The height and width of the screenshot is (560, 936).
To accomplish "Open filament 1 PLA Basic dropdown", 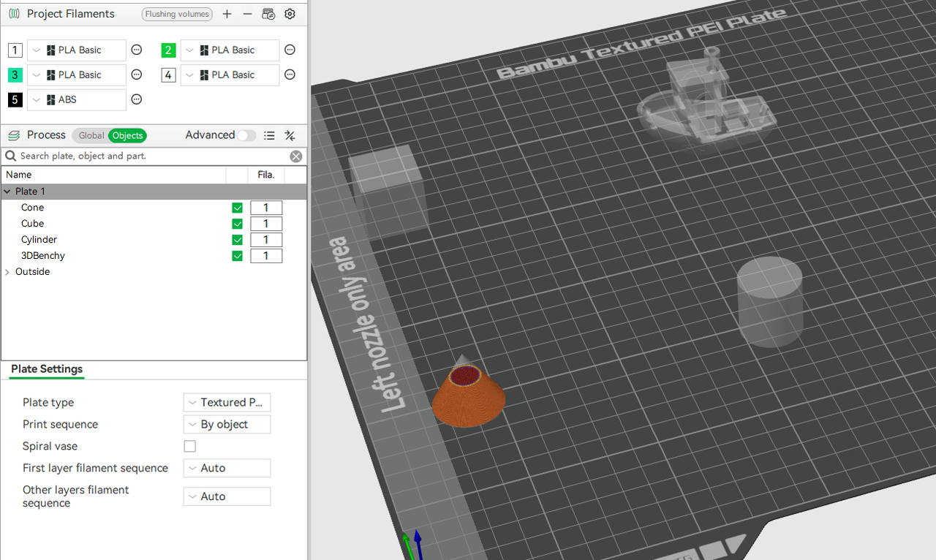I will [77, 50].
